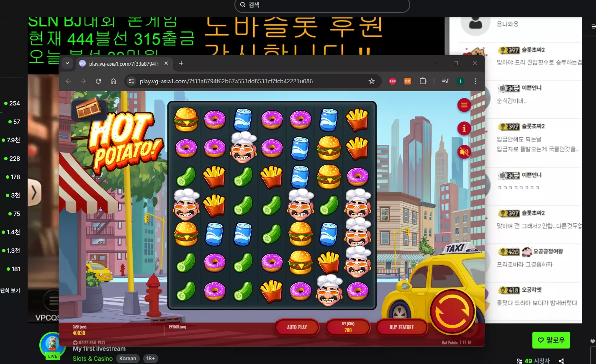
Task: Click the BUY FEATURE button
Action: (402, 327)
